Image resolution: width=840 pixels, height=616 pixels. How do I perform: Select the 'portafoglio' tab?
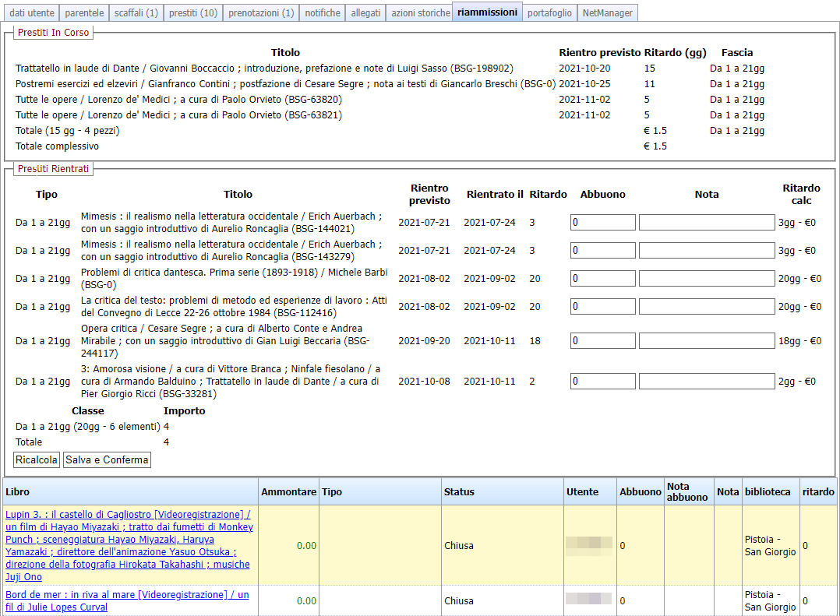point(549,12)
